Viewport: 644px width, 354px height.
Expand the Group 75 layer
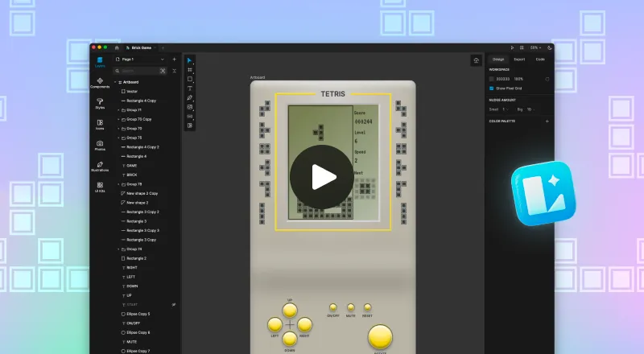click(x=118, y=138)
